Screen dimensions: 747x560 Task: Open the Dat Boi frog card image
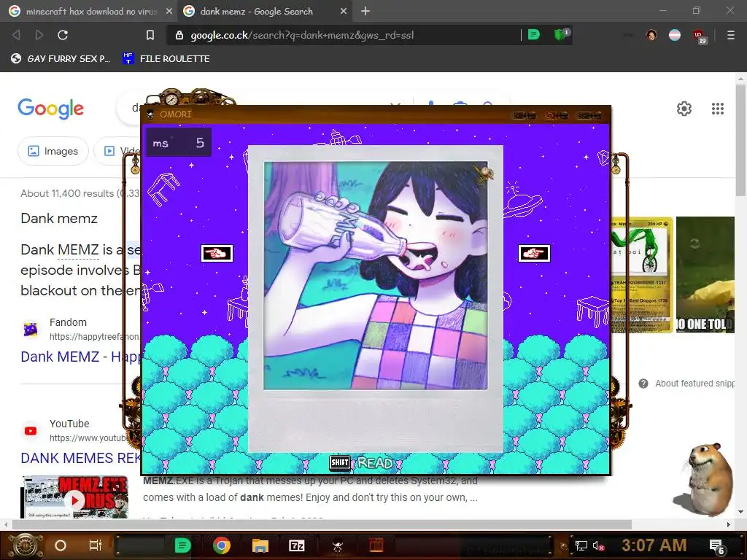642,275
